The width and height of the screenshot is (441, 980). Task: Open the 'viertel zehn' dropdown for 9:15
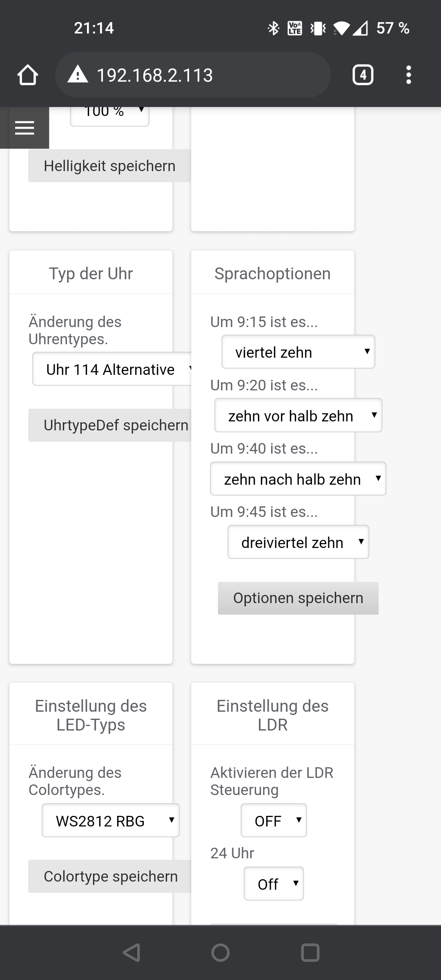[298, 352]
